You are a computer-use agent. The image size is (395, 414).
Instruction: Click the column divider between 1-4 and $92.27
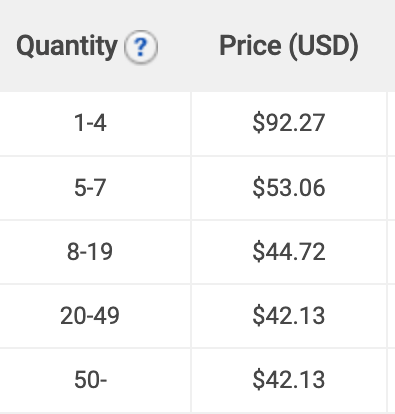[x=191, y=123]
